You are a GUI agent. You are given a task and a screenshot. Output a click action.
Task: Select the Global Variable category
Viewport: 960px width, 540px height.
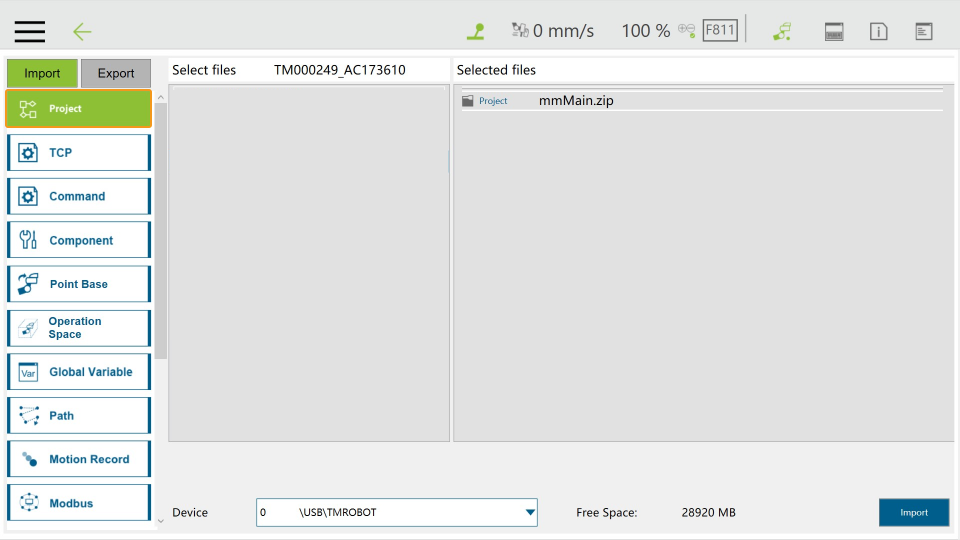click(x=78, y=372)
